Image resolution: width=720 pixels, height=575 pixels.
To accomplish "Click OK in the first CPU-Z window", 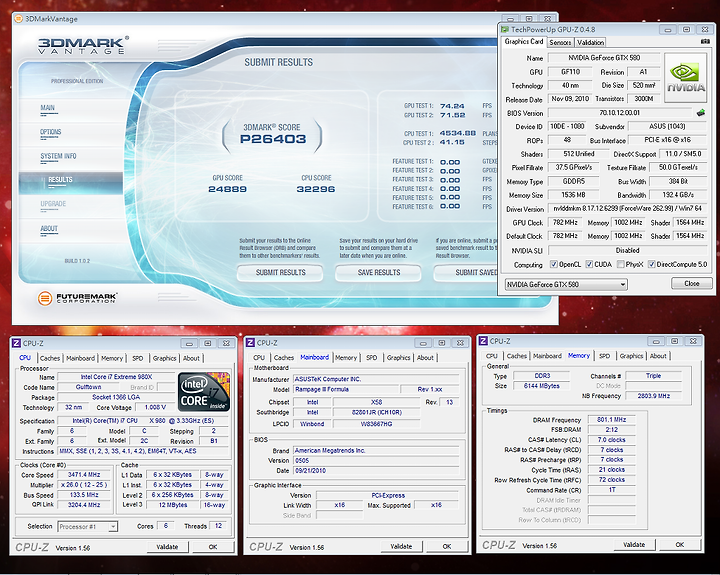I will click(213, 547).
